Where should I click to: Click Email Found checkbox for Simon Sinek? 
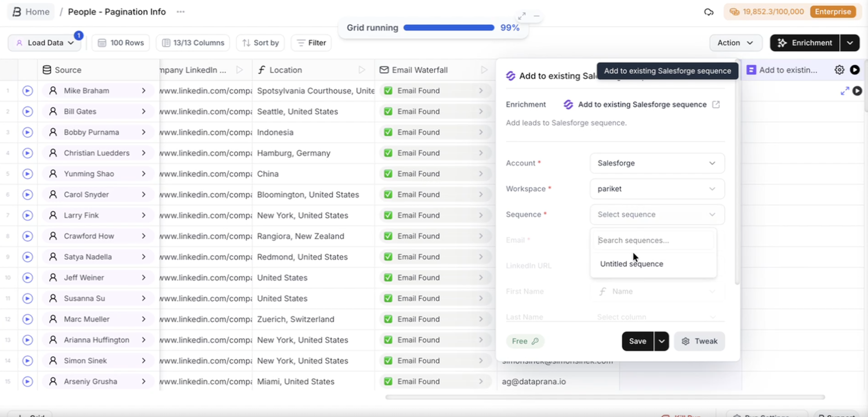(388, 361)
